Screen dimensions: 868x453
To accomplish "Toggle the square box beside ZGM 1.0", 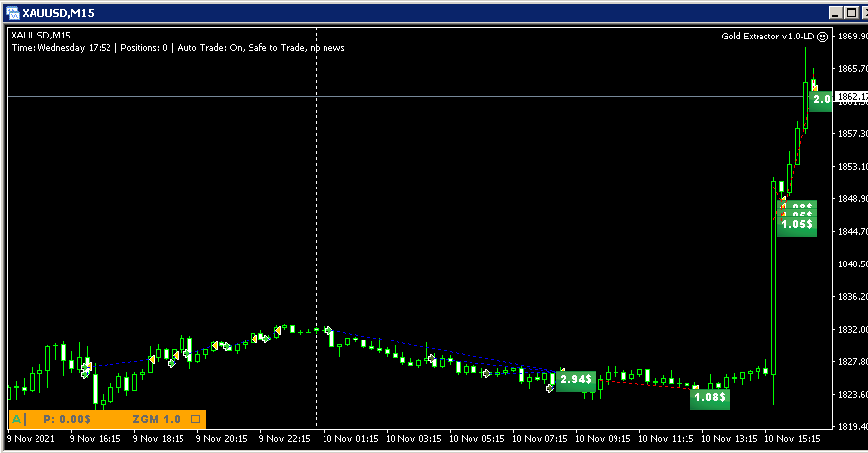I will pyautogui.click(x=195, y=419).
